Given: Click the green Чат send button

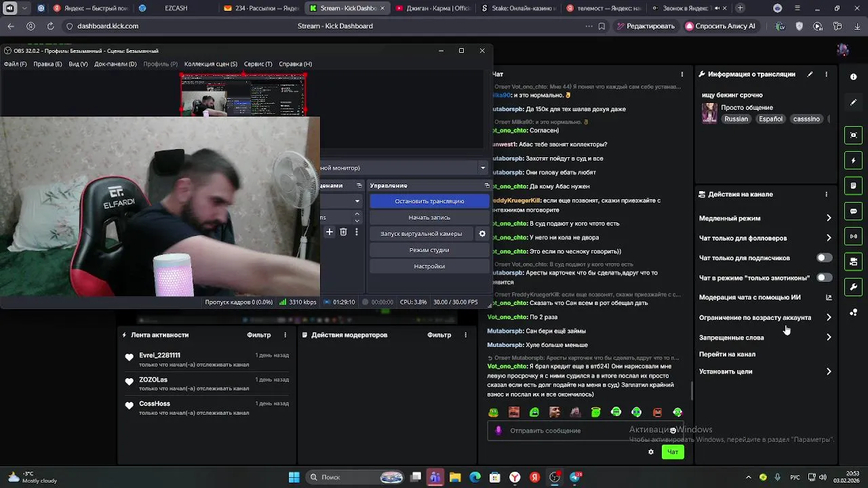Looking at the screenshot, I should click(673, 452).
